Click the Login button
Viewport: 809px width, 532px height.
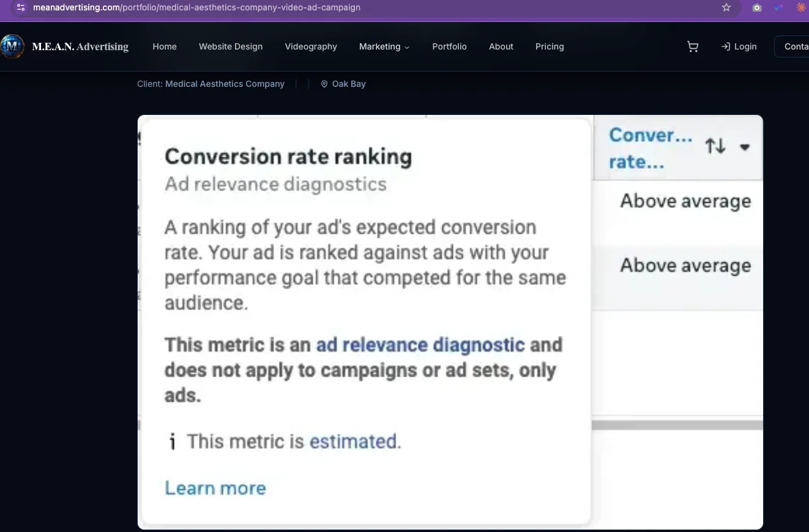coord(739,46)
